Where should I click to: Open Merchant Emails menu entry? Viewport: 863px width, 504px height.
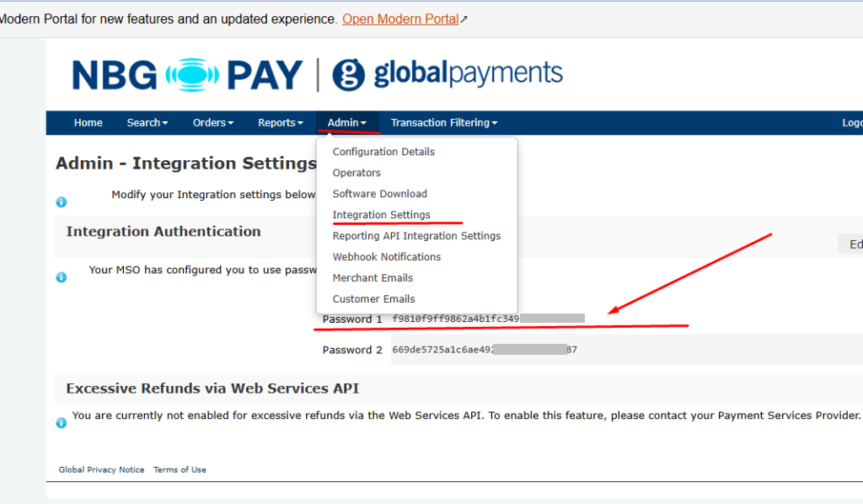click(373, 278)
